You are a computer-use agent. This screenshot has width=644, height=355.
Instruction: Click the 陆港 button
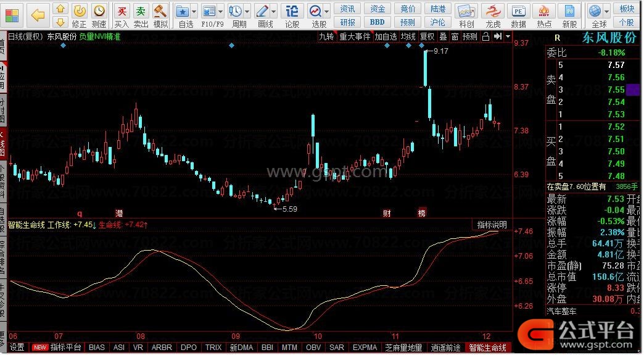438,9
